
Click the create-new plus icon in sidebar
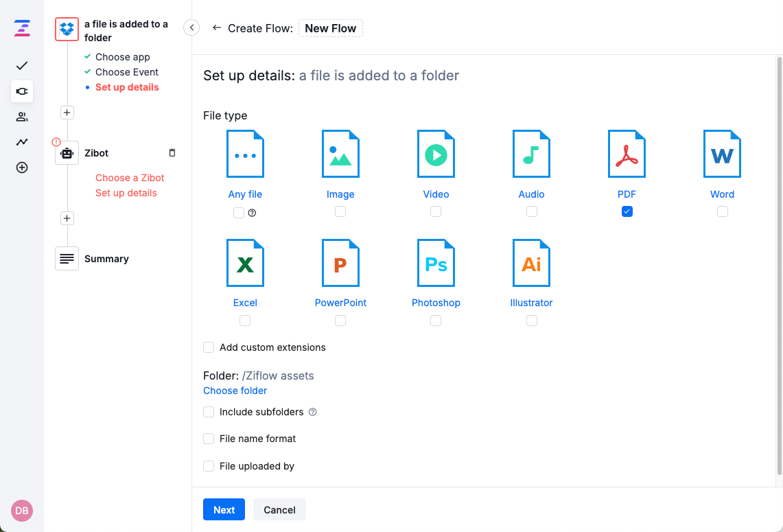coord(21,167)
